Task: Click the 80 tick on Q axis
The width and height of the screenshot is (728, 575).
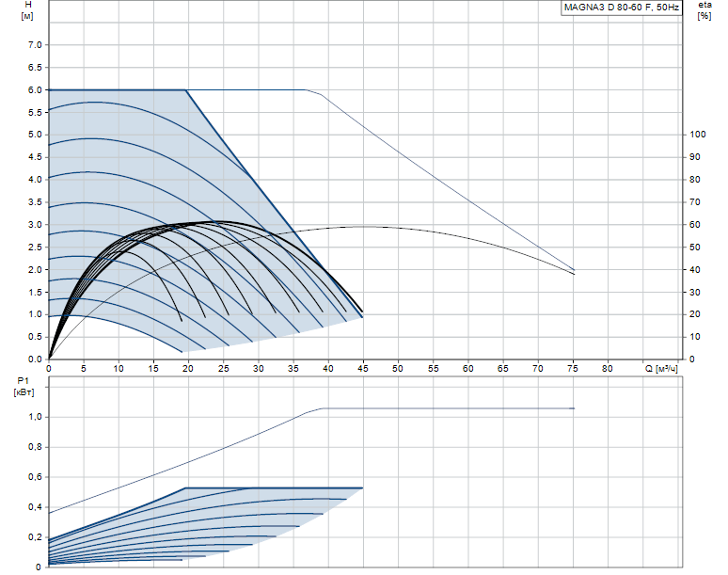Action: click(608, 368)
